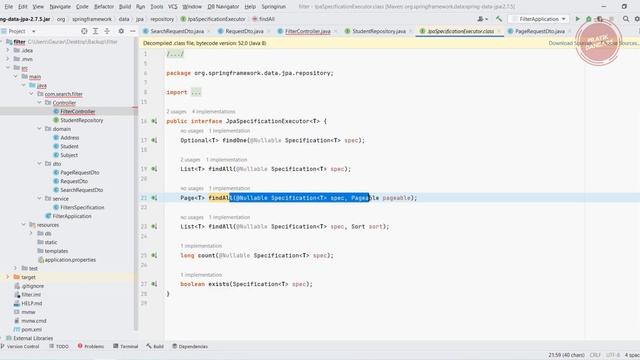Close the StudentRepository.java tab
This screenshot has height=360, width=640.
click(x=411, y=31)
